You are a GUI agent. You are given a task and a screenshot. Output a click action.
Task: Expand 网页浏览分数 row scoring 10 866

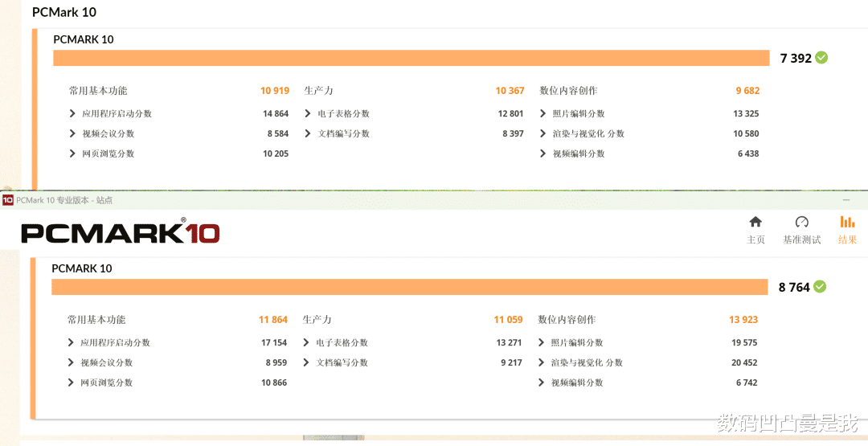click(71, 383)
